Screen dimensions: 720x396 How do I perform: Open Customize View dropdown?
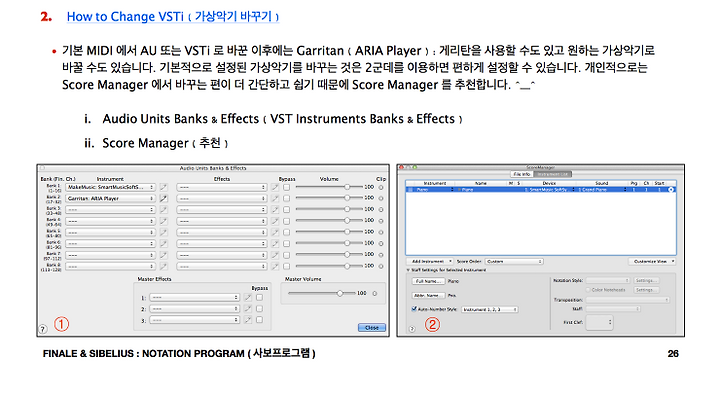tap(652, 261)
